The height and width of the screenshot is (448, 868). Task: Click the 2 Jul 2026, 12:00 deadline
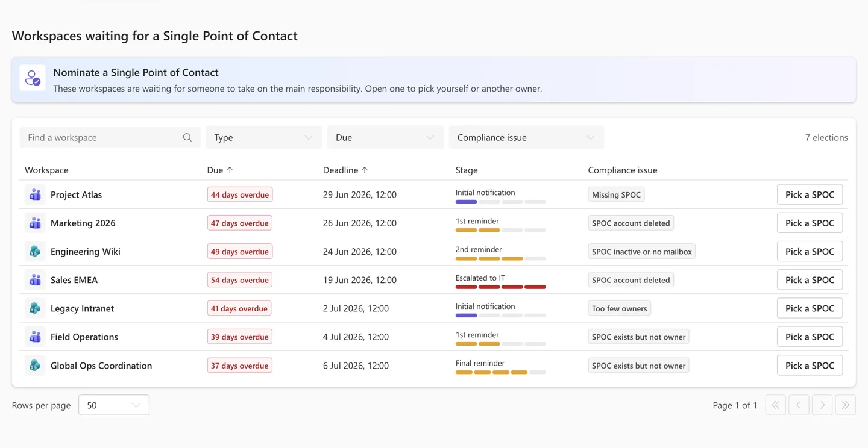[x=356, y=308]
